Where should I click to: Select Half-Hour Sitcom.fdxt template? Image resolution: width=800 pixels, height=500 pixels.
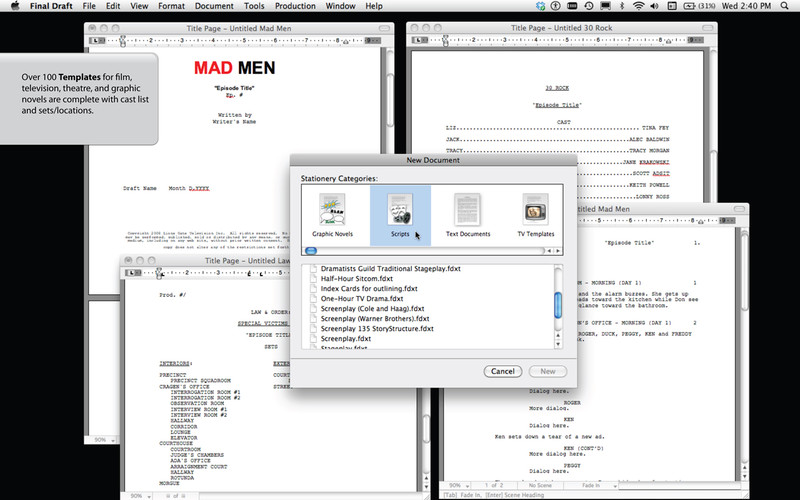357,279
